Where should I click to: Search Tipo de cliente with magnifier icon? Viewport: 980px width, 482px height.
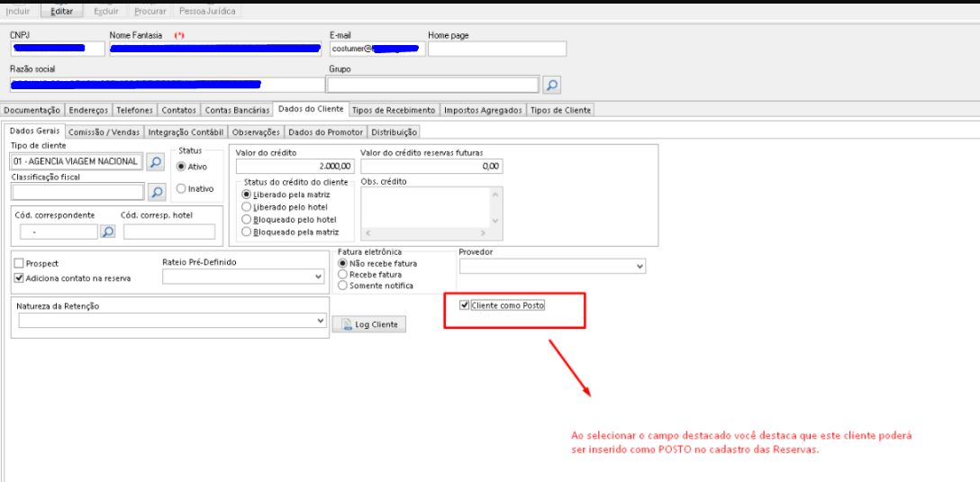pyautogui.click(x=155, y=162)
